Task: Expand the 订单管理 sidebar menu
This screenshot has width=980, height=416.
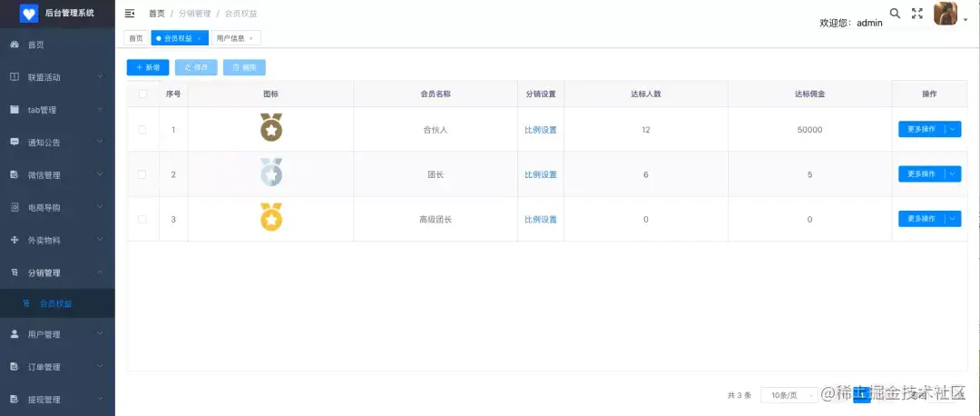Action: tap(57, 367)
